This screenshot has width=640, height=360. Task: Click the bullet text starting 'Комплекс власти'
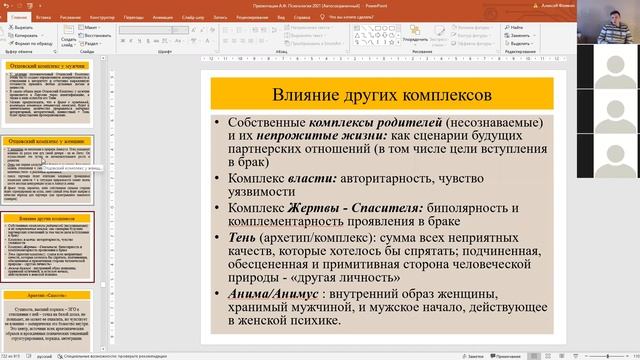356,184
